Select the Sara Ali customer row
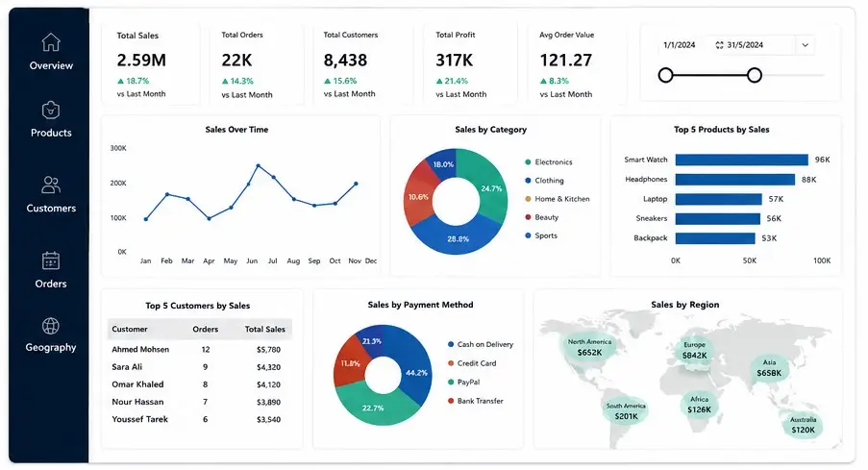The image size is (868, 470). (199, 367)
